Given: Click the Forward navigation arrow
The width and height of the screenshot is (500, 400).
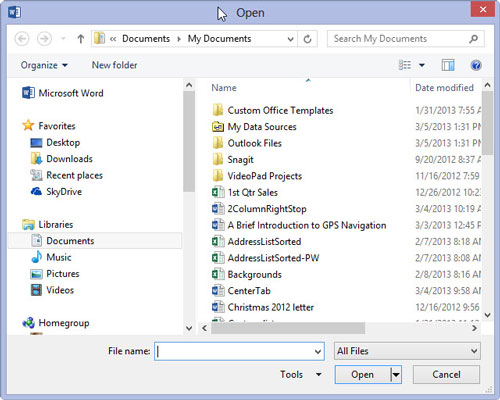Looking at the screenshot, I should click(44, 39).
